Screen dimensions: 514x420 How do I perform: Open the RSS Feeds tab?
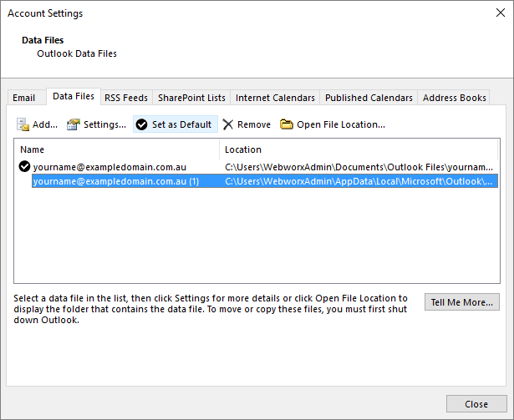(125, 98)
